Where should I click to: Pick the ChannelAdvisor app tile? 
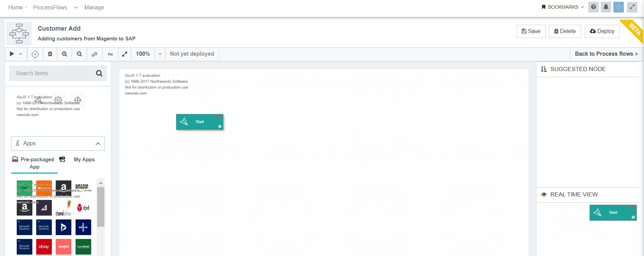tap(63, 208)
